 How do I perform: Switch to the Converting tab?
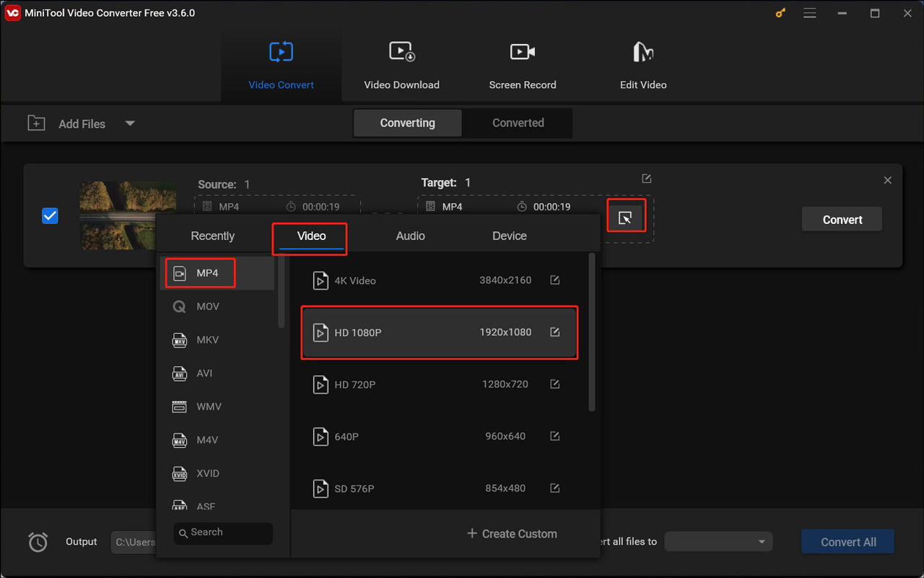click(x=407, y=123)
